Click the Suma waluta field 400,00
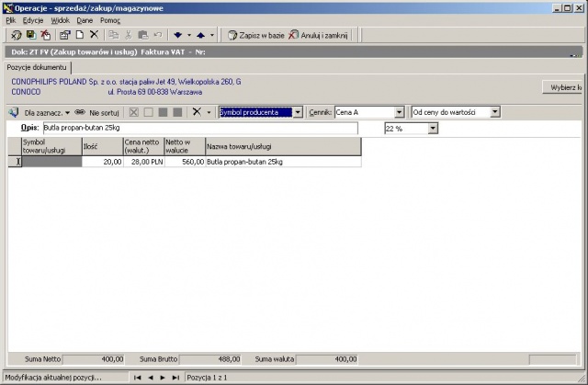The height and width of the screenshot is (385, 588). point(327,359)
